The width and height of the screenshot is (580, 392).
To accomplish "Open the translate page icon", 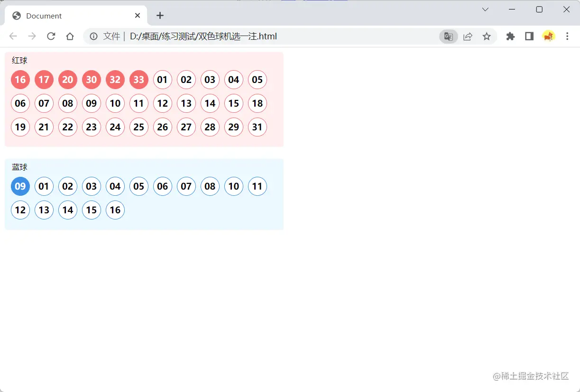I will (x=449, y=36).
